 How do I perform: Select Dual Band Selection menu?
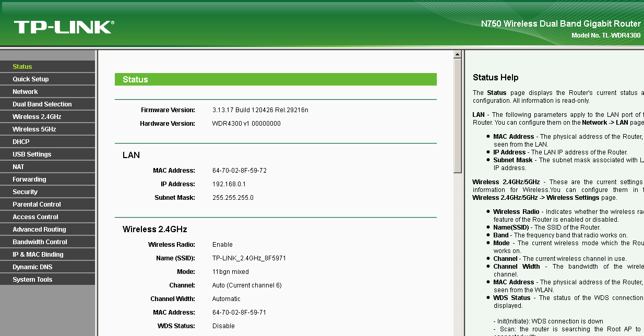click(42, 104)
